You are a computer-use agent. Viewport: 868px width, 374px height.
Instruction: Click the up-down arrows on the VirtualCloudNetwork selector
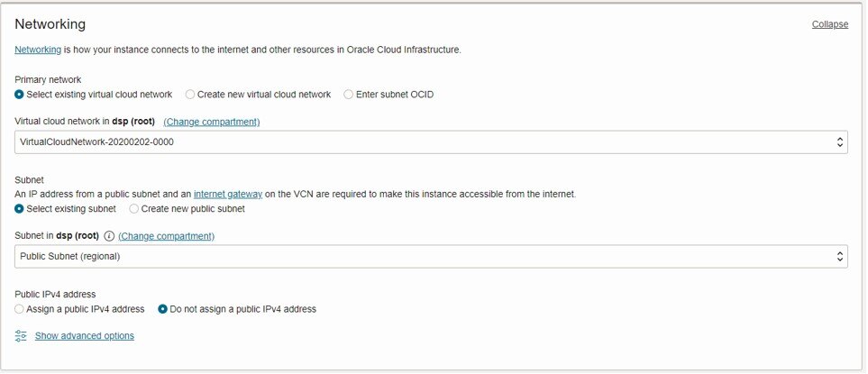tap(840, 142)
